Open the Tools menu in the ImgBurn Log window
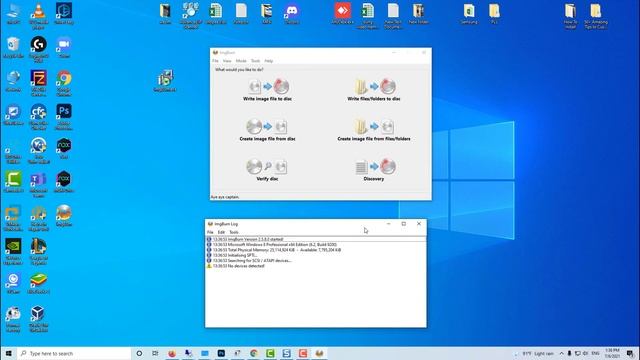Screen dimensions: 640x360 click(234, 232)
